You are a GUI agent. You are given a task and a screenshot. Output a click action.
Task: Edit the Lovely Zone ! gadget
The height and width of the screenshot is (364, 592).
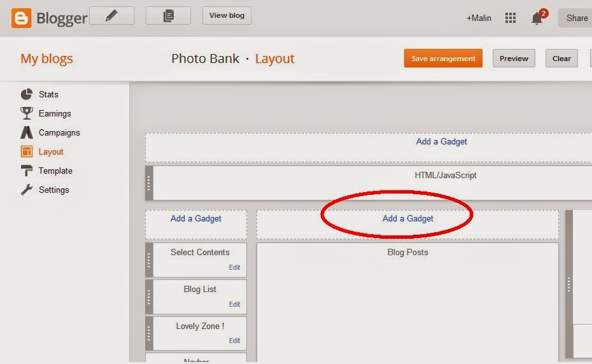[x=234, y=340]
